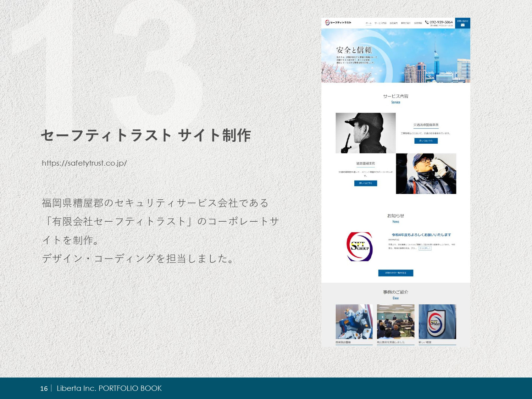Click the セーフティトラスト logo in site header
The image size is (532, 399).
338,23
